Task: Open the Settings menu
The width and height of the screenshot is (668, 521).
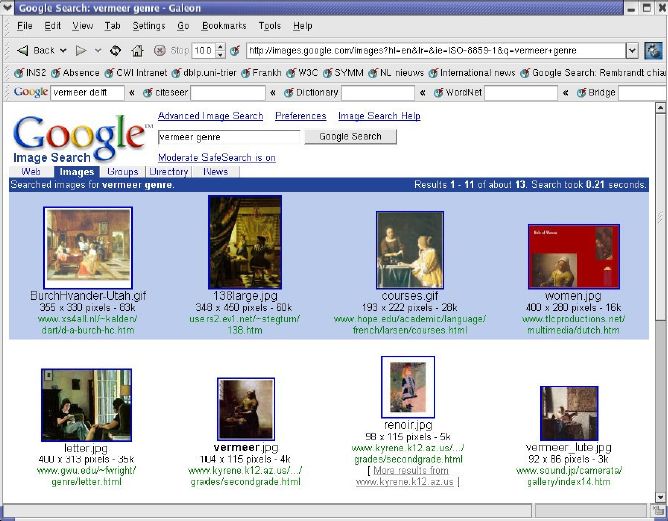Action: pyautogui.click(x=149, y=25)
